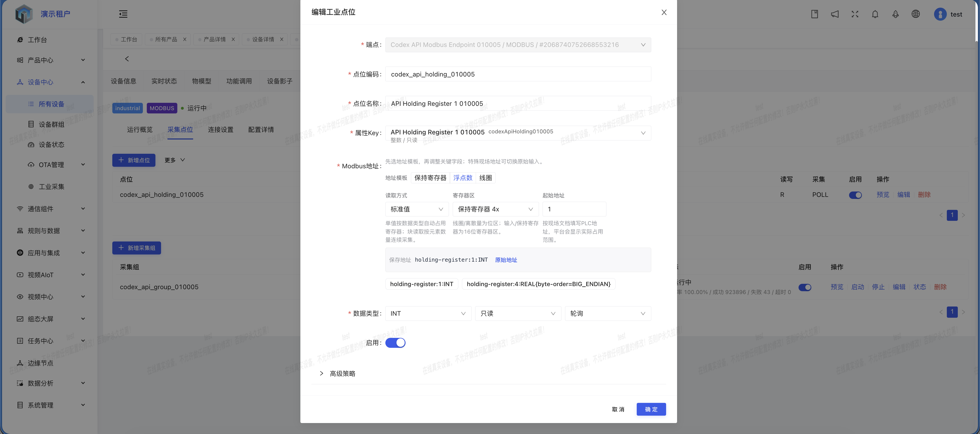Open the 更多 dropdown
980x434 pixels.
175,160
